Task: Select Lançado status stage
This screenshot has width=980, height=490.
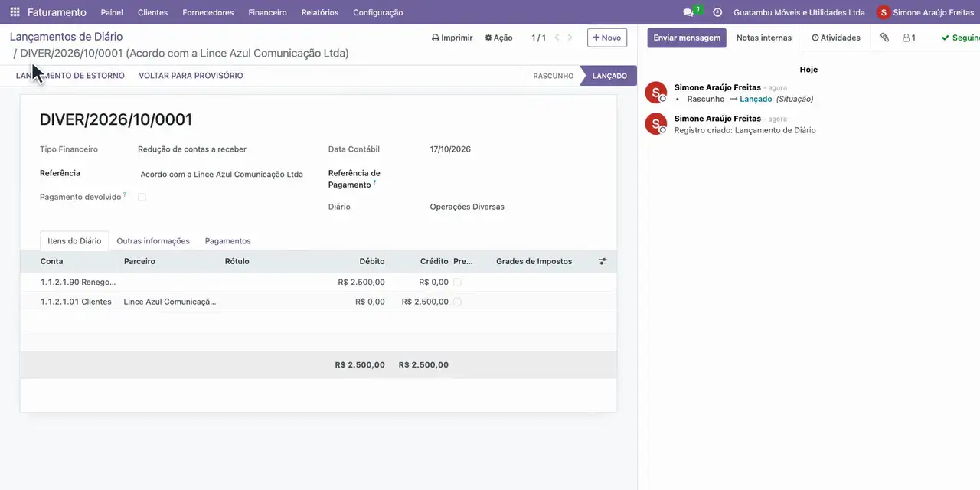Action: click(x=609, y=76)
